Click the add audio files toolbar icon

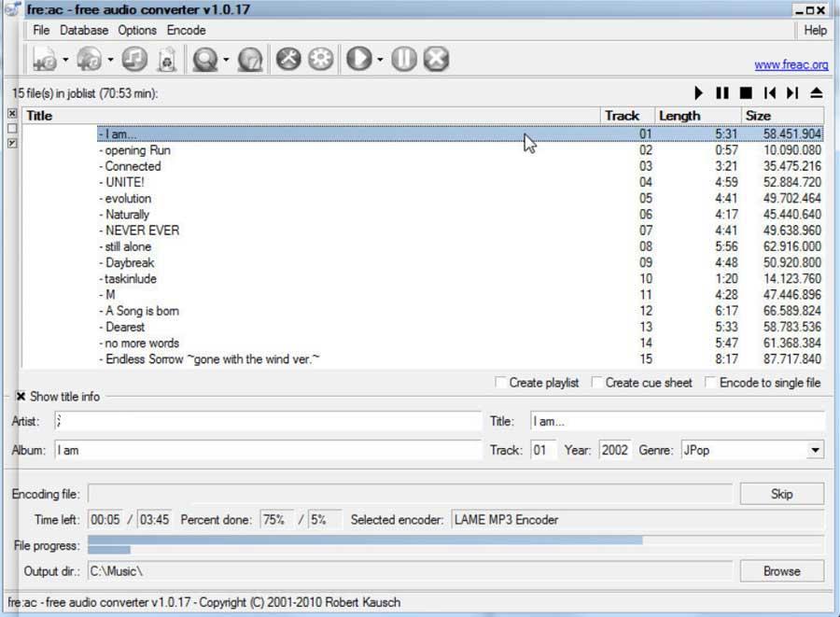point(44,59)
